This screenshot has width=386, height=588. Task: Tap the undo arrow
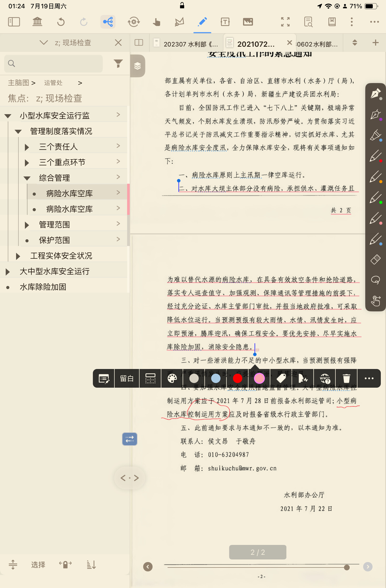click(x=61, y=22)
